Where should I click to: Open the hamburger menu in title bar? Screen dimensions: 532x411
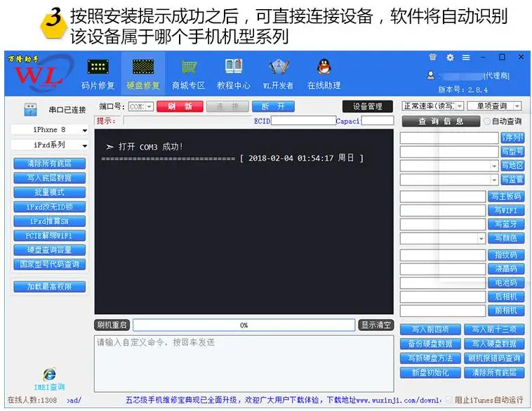point(466,58)
